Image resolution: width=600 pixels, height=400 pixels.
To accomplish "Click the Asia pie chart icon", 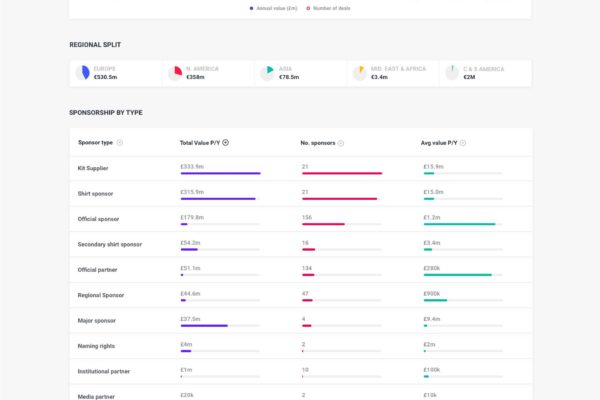I will point(267,73).
